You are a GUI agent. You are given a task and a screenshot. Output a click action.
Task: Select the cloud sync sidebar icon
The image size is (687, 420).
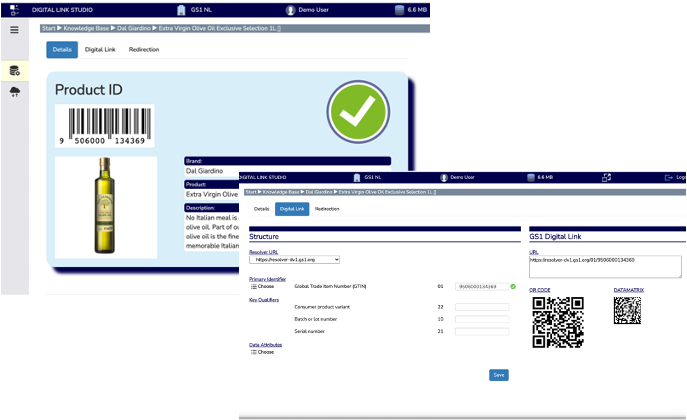[14, 92]
